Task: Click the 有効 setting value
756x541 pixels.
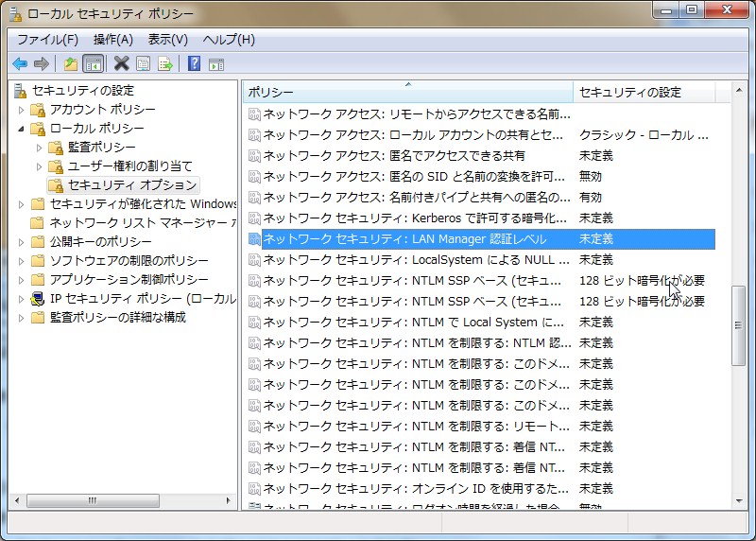Action: pos(590,198)
